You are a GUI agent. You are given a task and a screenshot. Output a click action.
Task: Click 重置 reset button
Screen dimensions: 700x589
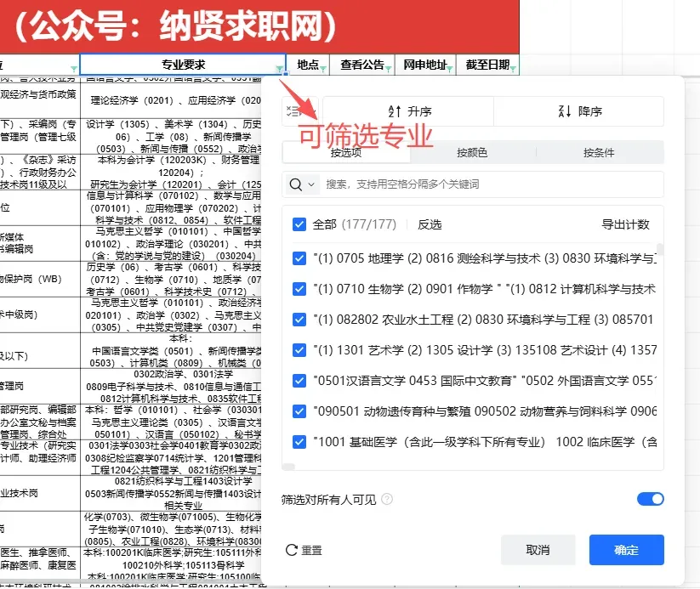pos(304,550)
